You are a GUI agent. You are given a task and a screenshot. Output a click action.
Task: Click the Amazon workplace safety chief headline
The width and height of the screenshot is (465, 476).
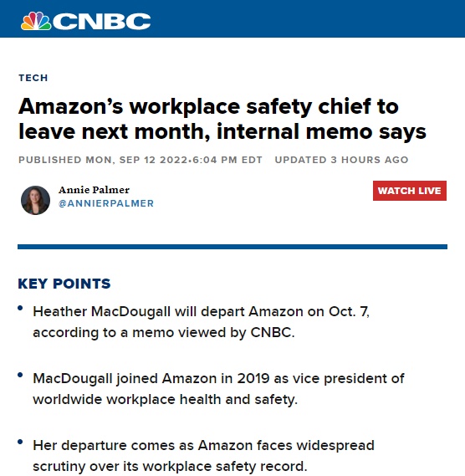pyautogui.click(x=222, y=119)
